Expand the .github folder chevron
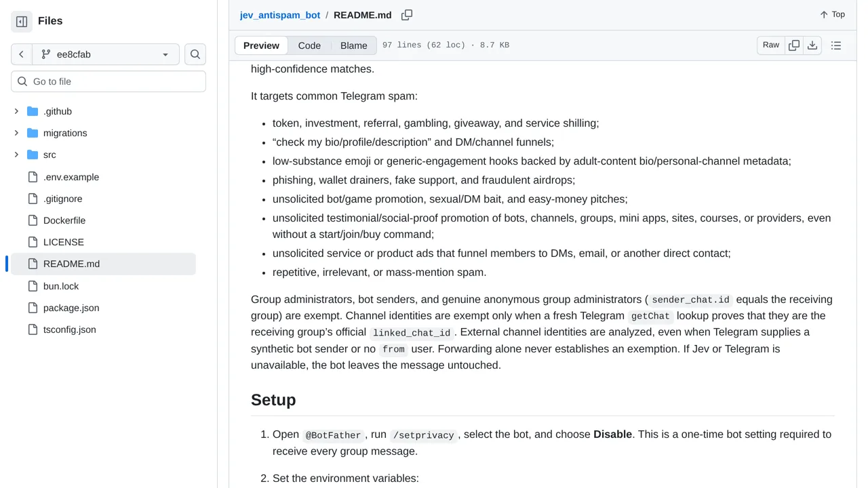Screen dimensions: 868x488 (x=16, y=111)
